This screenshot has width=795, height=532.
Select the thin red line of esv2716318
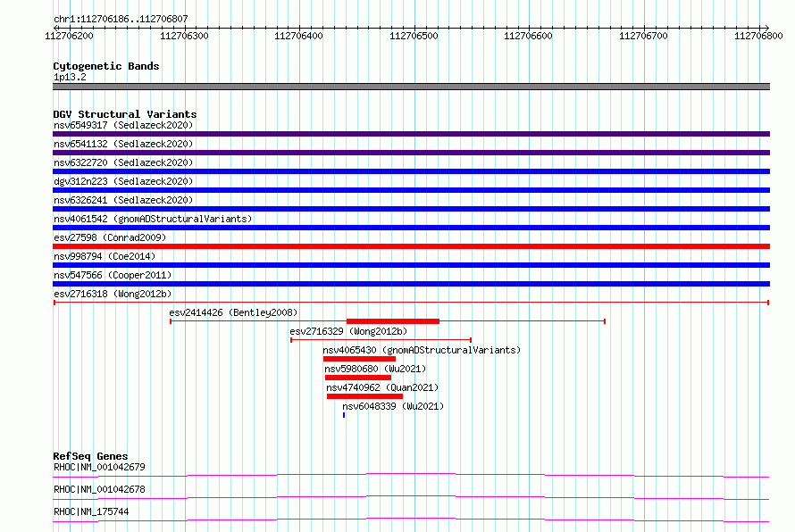tap(411, 303)
